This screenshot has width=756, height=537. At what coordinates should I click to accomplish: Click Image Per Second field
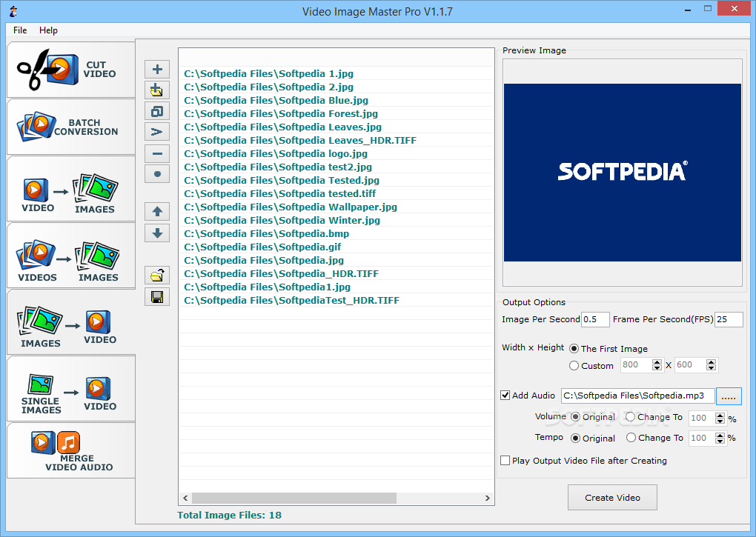[x=595, y=319]
